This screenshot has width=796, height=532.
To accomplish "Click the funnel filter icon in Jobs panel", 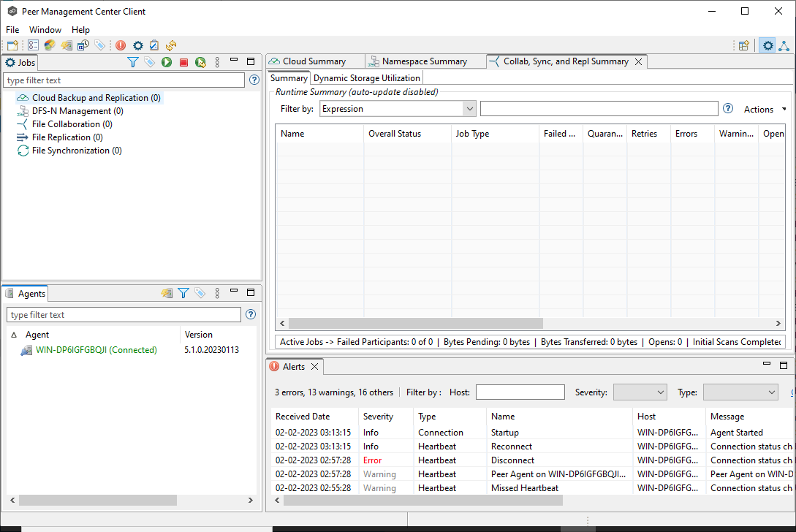I will (x=132, y=62).
